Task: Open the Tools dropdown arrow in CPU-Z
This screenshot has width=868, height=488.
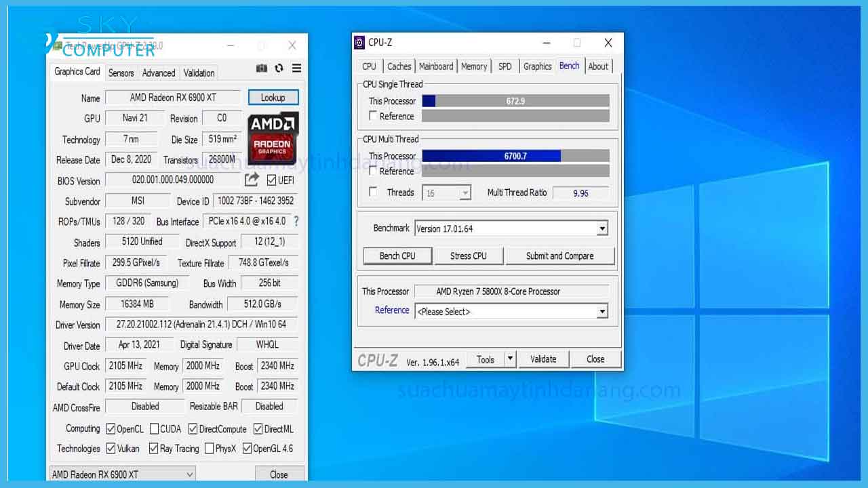Action: pos(511,359)
